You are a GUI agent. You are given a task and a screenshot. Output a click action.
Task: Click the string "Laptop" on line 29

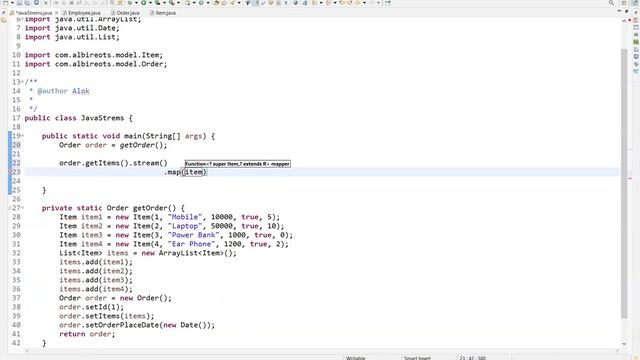pyautogui.click(x=185, y=226)
